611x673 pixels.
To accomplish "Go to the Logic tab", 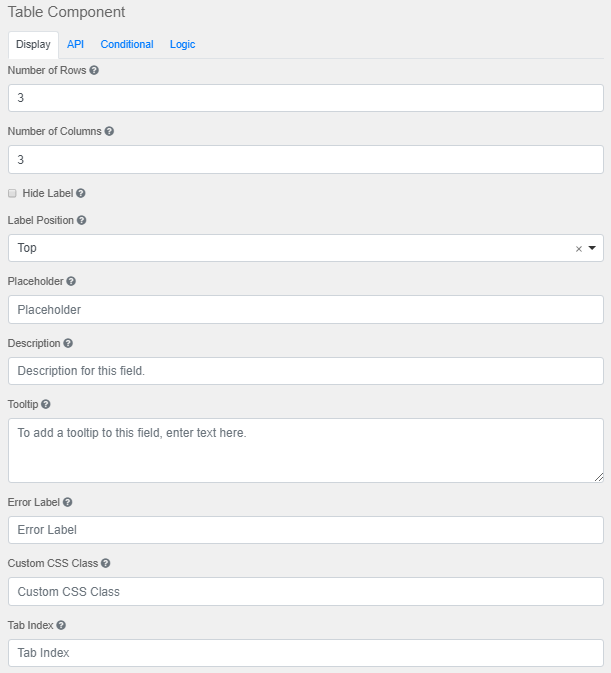I will click(x=182, y=44).
